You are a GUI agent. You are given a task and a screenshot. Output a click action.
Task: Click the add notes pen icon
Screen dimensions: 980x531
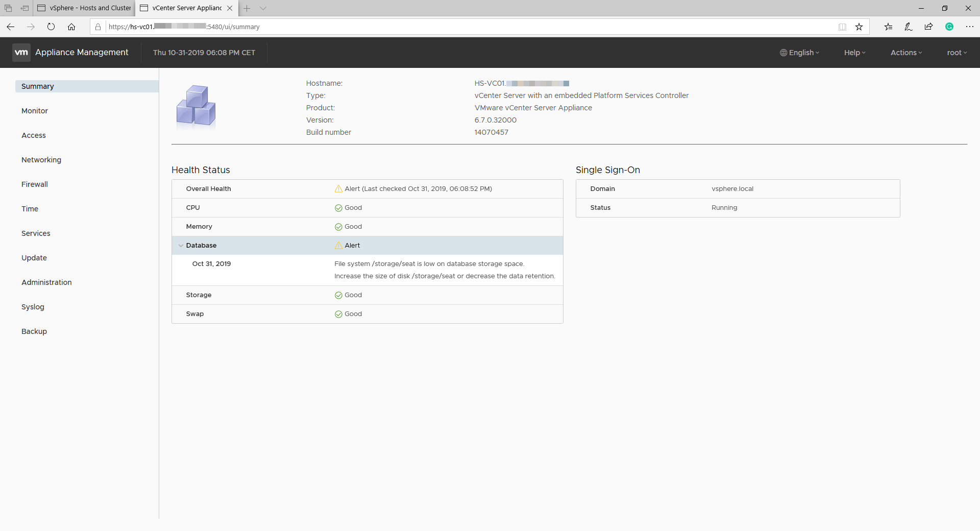pyautogui.click(x=909, y=27)
